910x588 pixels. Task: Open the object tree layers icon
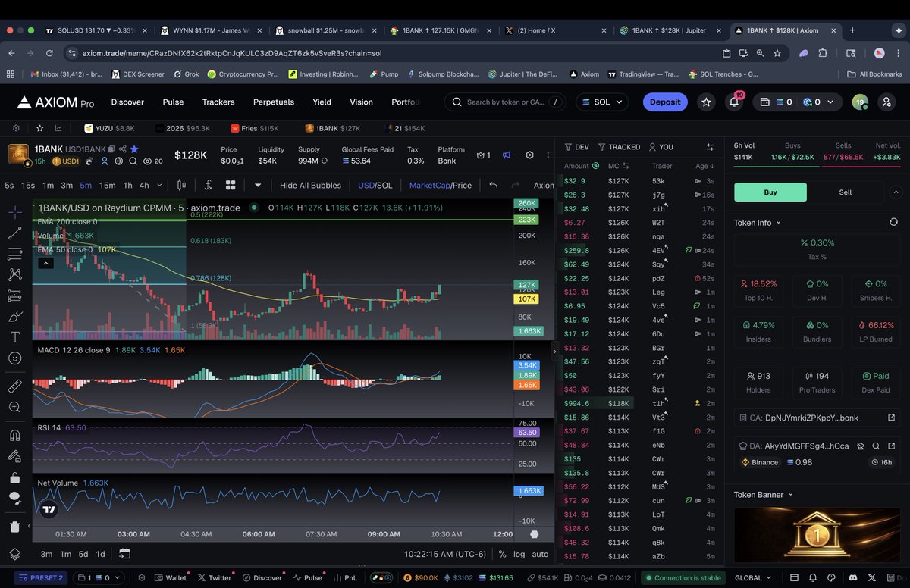point(14,555)
